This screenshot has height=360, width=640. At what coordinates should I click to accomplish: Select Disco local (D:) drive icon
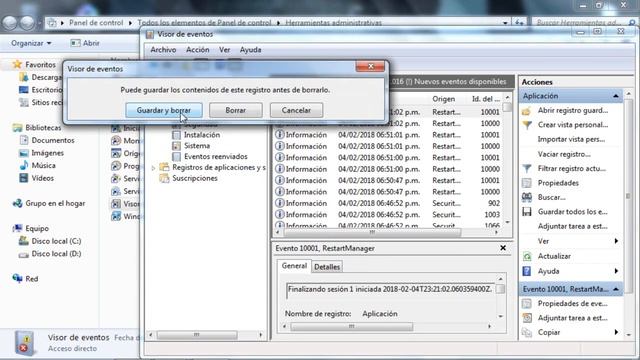point(24,254)
